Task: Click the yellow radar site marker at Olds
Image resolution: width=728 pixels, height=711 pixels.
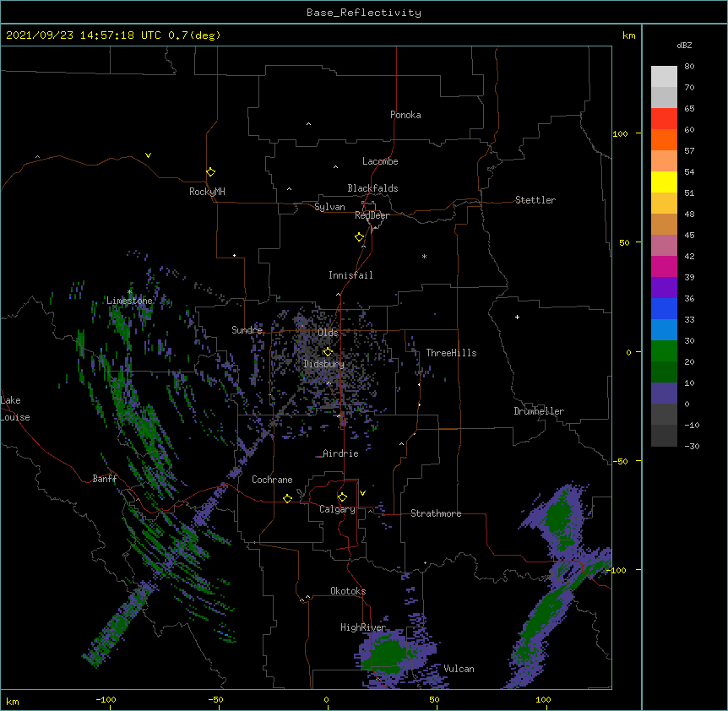Action: tap(328, 351)
